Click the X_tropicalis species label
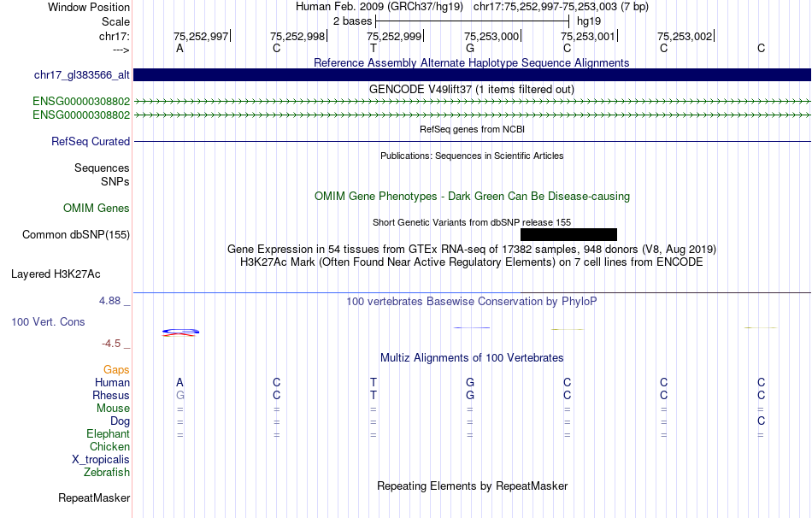 pos(101,460)
